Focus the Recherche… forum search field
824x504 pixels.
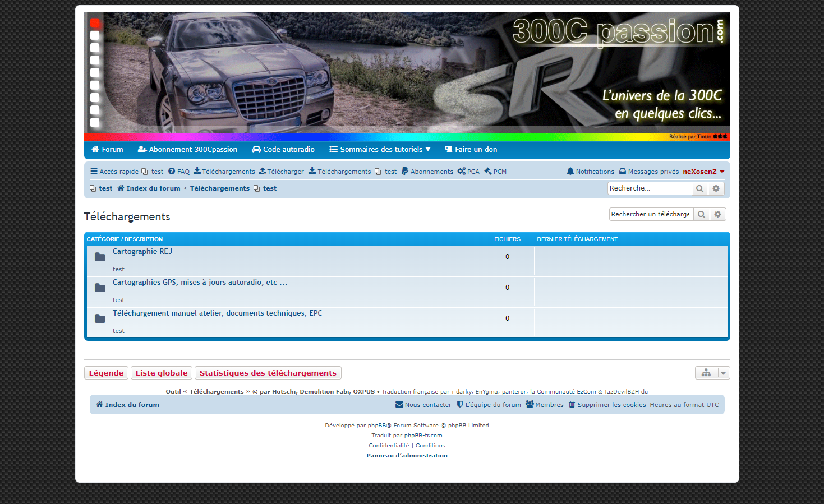click(x=650, y=188)
